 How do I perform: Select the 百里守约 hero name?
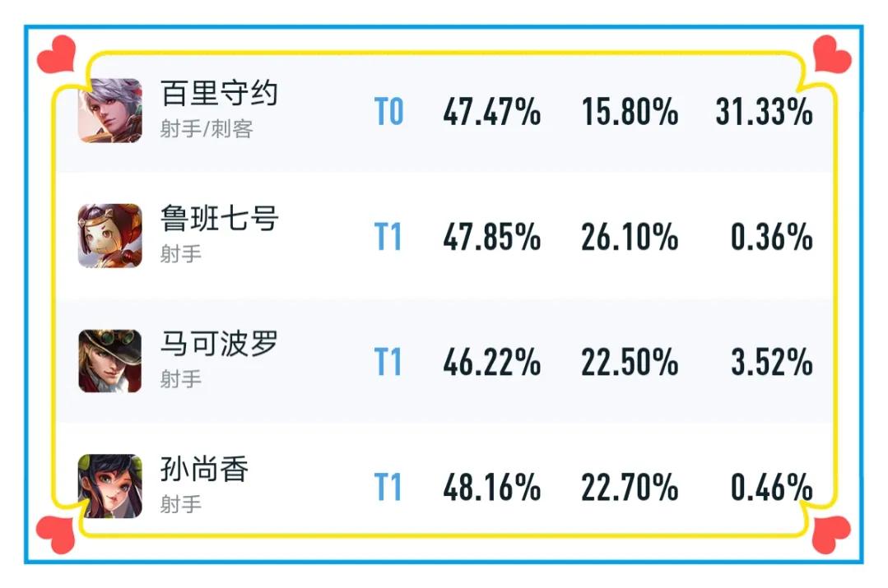(x=219, y=94)
